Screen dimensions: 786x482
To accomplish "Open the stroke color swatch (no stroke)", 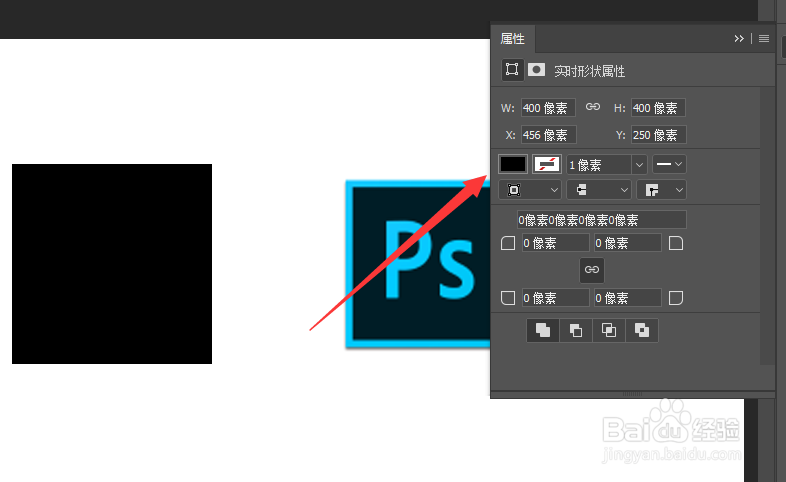I will [x=546, y=164].
